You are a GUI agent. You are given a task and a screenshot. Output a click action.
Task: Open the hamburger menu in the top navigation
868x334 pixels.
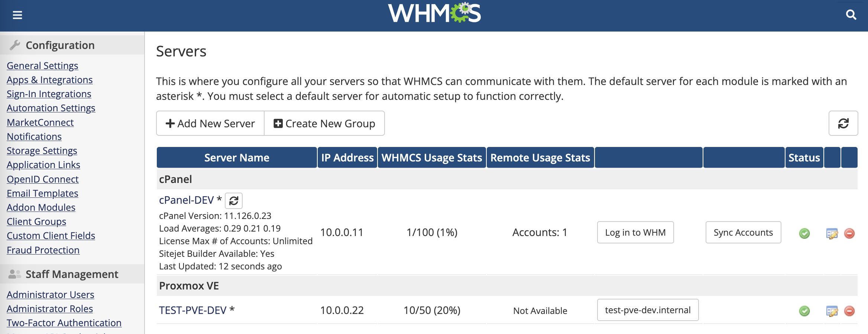click(17, 16)
